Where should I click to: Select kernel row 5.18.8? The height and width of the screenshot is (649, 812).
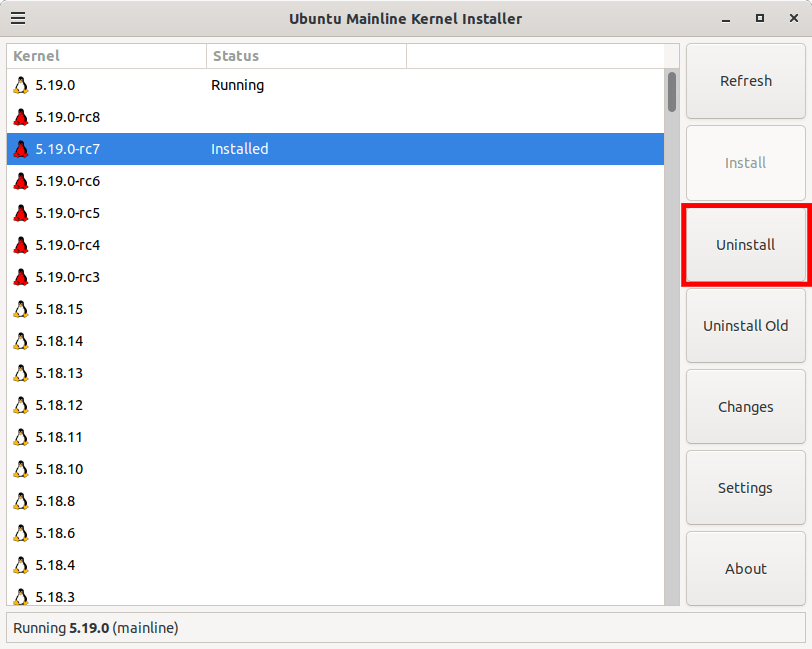pyautogui.click(x=335, y=501)
